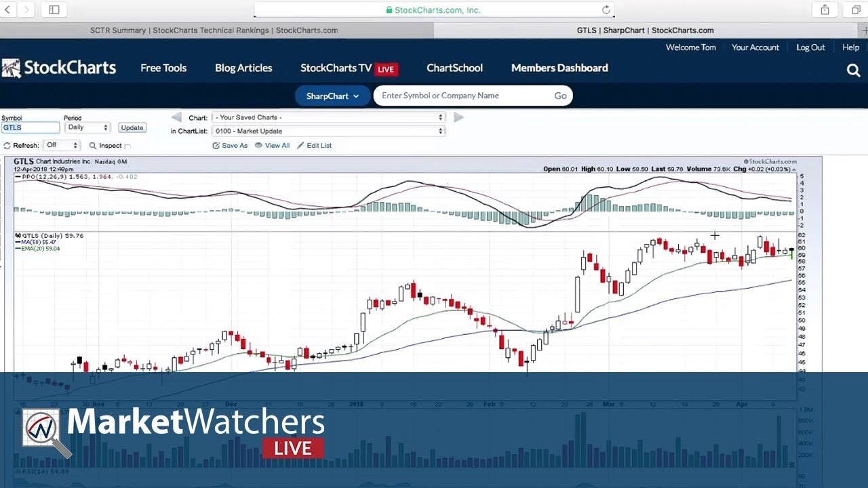Click the browser forward arrow
The image size is (868, 488).
pos(26,9)
